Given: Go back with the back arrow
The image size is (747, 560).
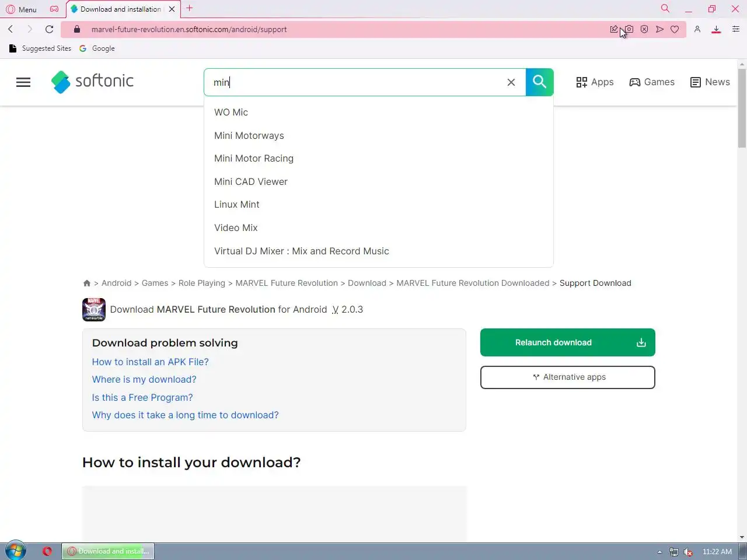Looking at the screenshot, I should coord(11,29).
